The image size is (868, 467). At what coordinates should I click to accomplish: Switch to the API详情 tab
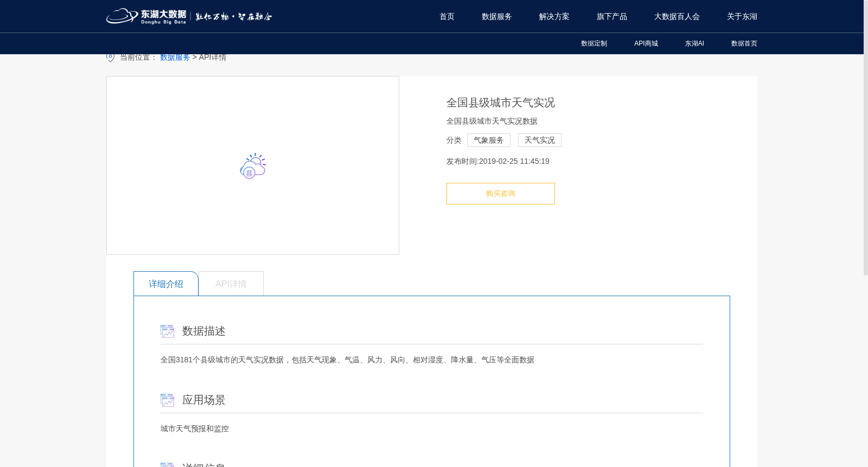tap(231, 284)
